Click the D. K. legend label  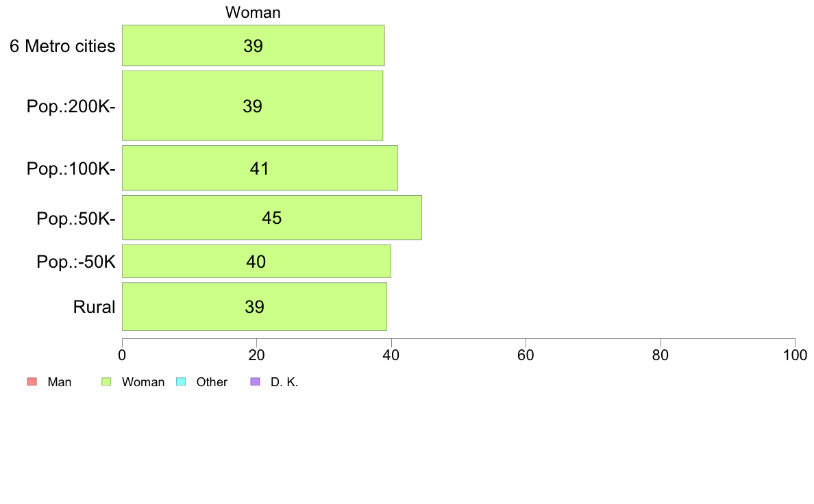pyautogui.click(x=284, y=382)
